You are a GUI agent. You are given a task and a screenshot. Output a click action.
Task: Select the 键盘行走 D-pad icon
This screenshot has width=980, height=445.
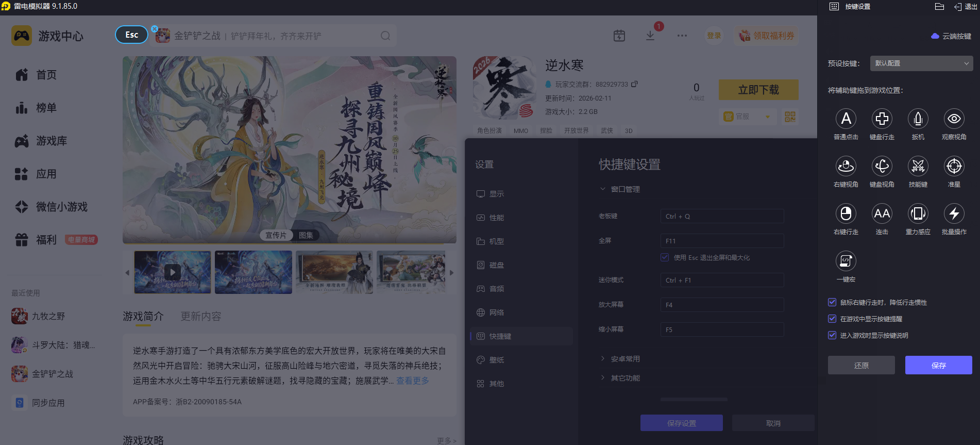click(x=882, y=119)
